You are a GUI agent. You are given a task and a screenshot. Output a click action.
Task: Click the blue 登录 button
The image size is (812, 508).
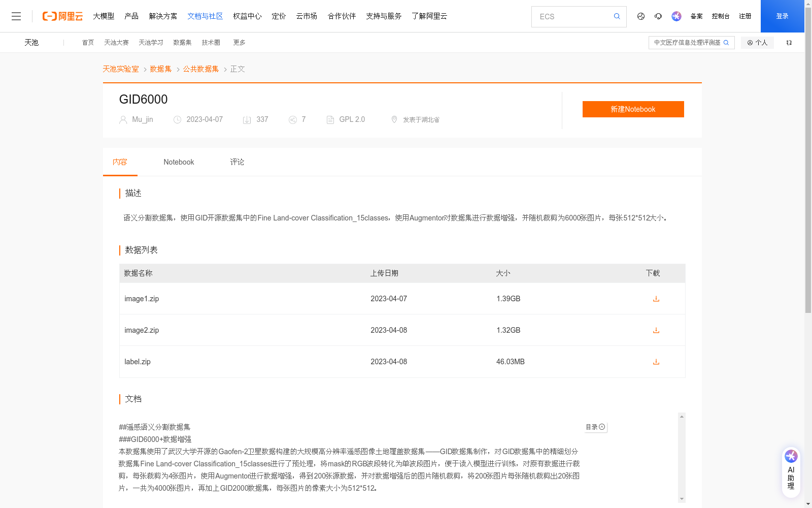pos(782,16)
